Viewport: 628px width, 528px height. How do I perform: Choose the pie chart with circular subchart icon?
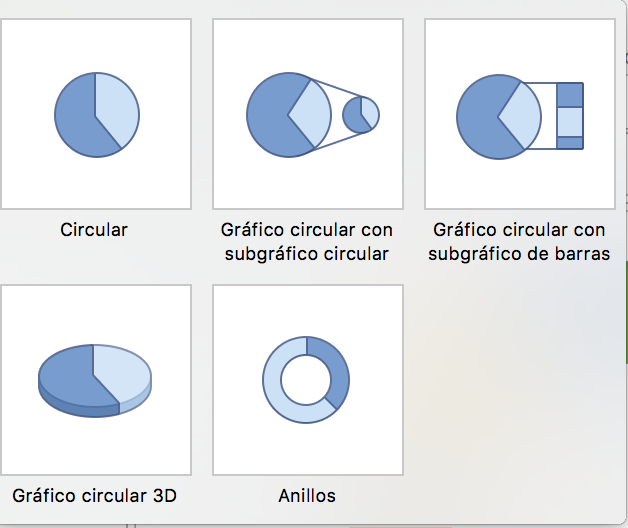tap(308, 114)
